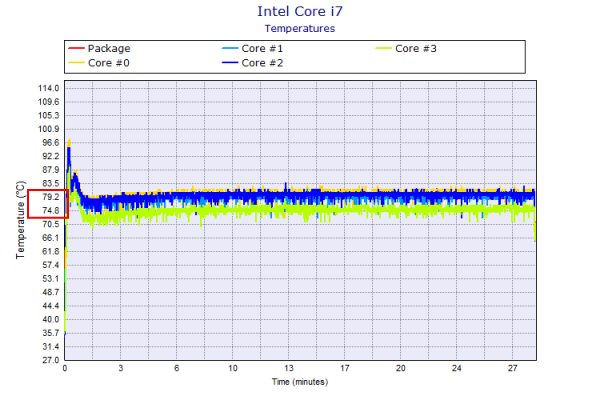Click the yellow Core #0 legend line
The image size is (600, 400).
pyautogui.click(x=76, y=62)
